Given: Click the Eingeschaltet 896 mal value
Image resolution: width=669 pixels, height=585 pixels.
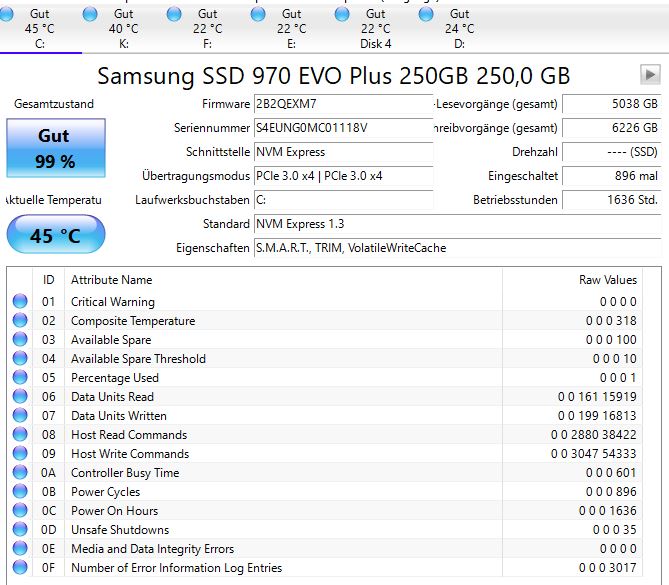Looking at the screenshot, I should 611,176.
